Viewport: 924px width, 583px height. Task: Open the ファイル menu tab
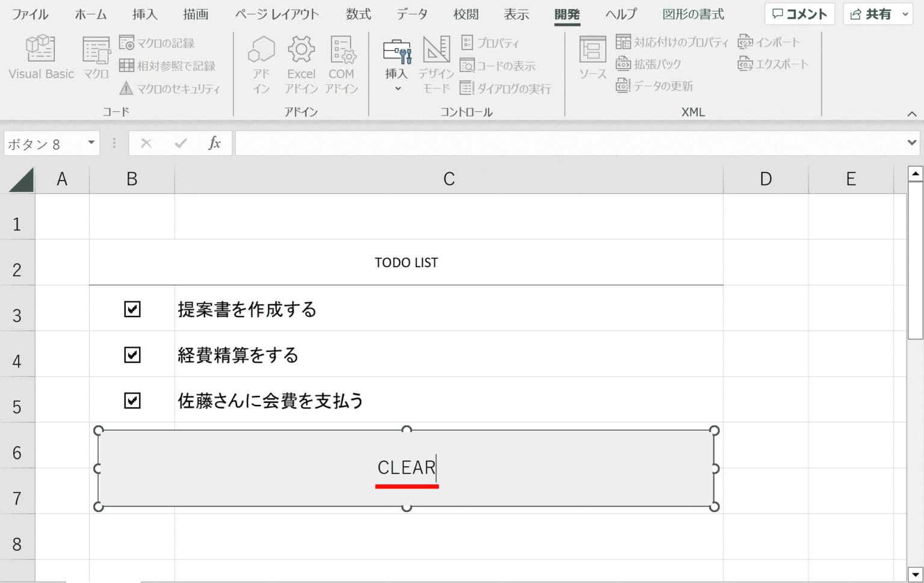(30, 14)
